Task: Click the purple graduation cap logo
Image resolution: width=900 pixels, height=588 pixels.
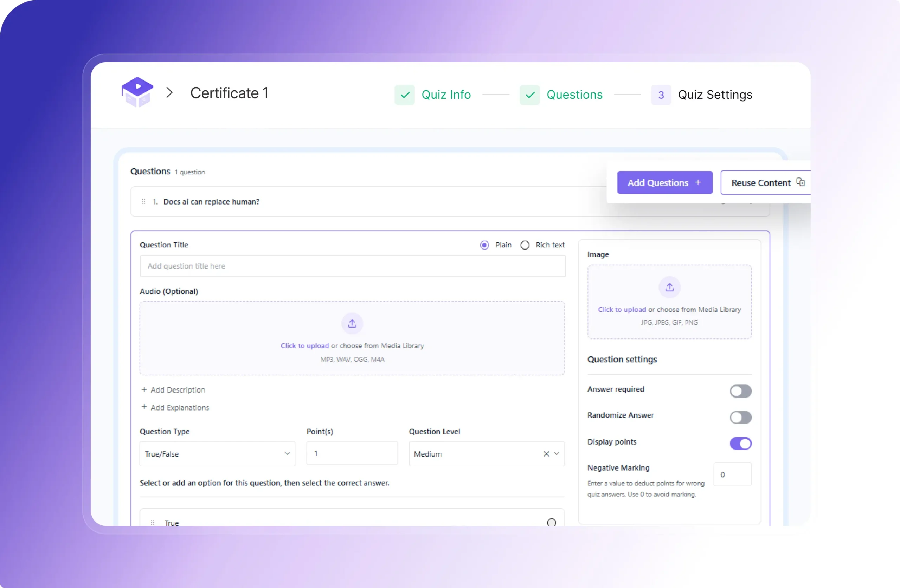Action: [137, 92]
